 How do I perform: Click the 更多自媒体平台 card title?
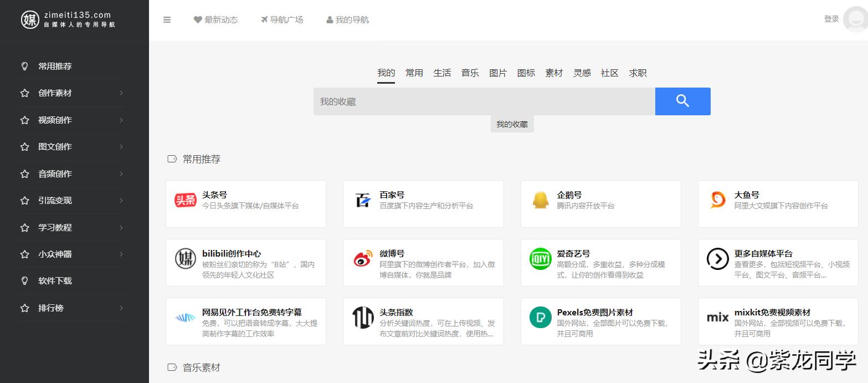(x=763, y=254)
